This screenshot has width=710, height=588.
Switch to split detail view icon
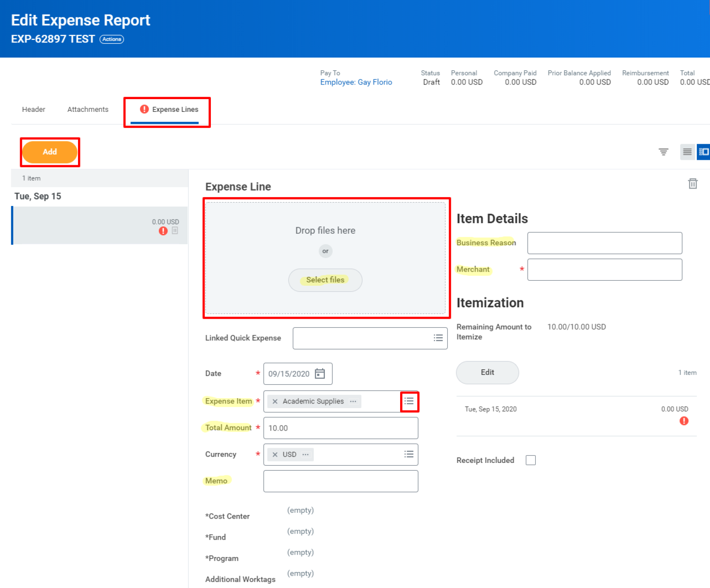coord(704,152)
